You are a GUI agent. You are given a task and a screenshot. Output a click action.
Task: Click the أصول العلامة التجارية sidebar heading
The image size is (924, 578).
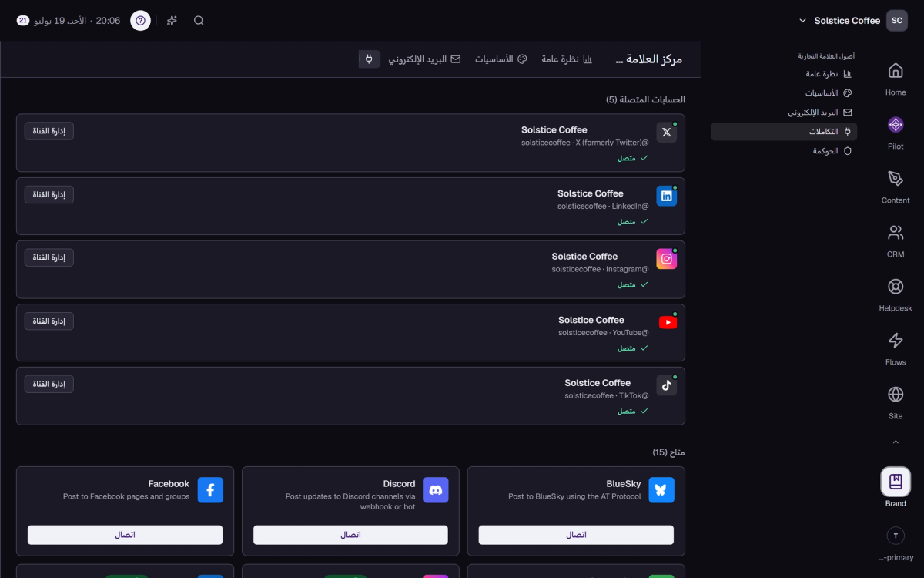825,56
